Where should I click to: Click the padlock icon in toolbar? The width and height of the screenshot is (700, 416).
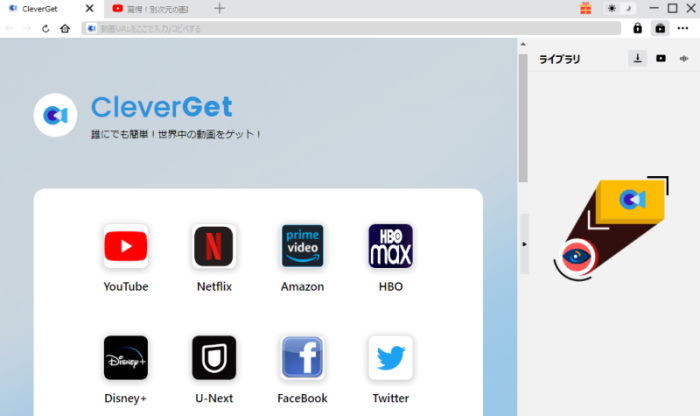(638, 28)
